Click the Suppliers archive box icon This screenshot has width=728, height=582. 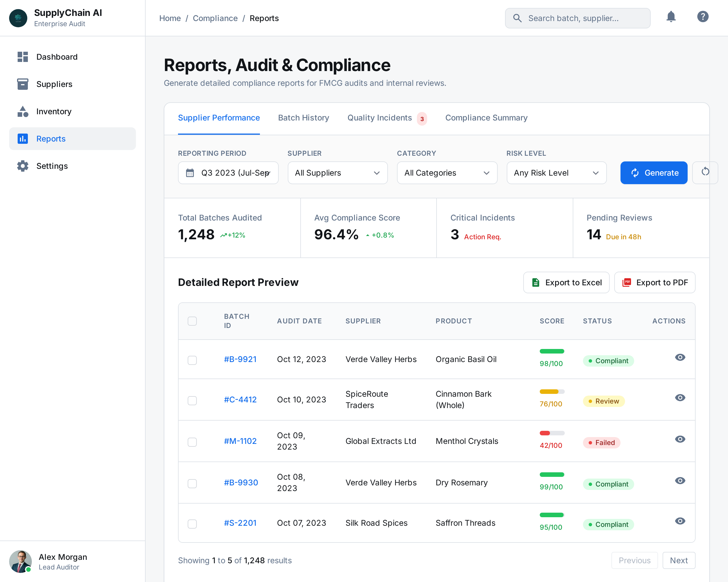23,84
